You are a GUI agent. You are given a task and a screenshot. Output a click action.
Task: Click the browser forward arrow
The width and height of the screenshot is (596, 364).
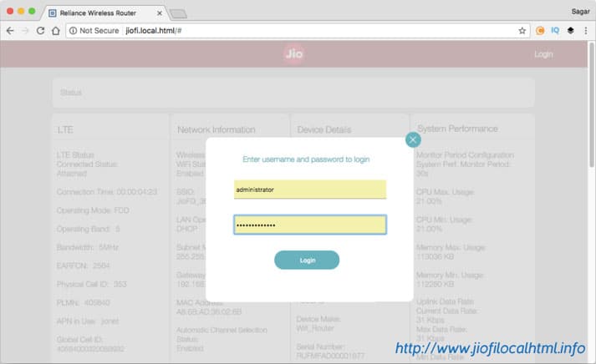(25, 31)
